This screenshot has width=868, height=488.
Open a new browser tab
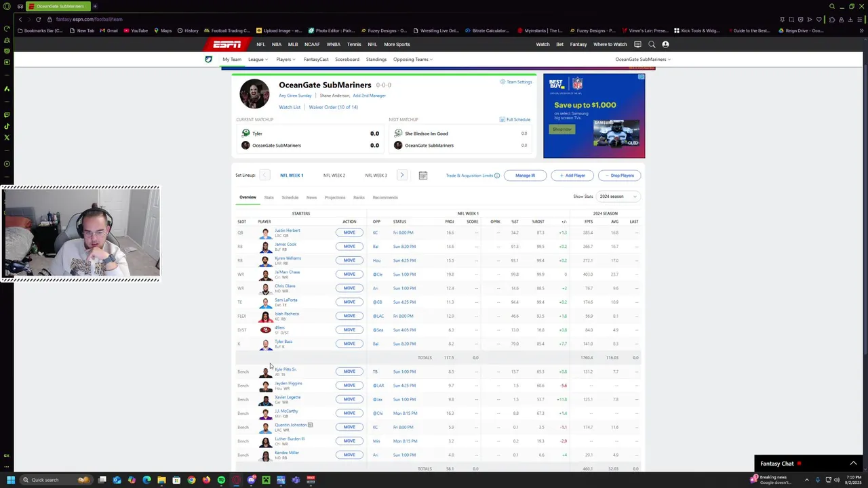click(x=95, y=6)
